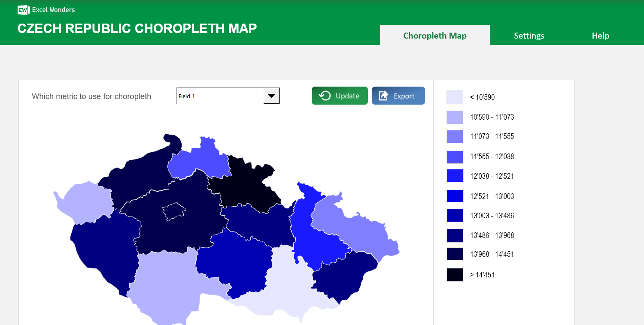The width and height of the screenshot is (644, 325).
Task: Click the Export button
Action: (398, 96)
